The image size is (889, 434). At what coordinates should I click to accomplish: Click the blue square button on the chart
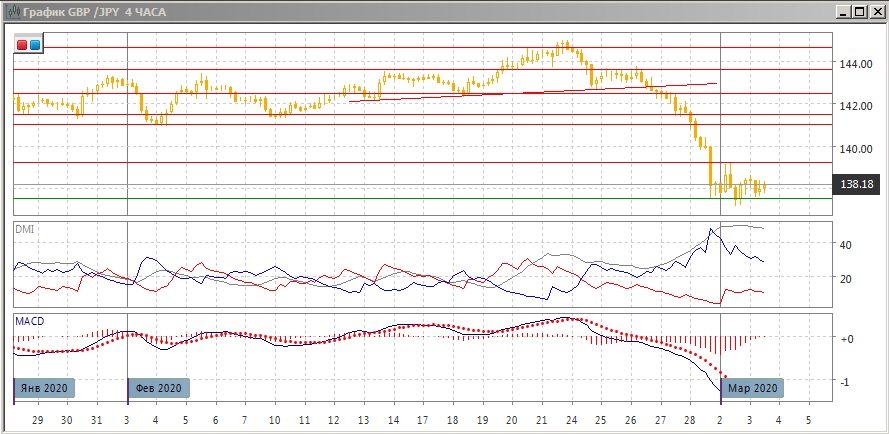35,45
